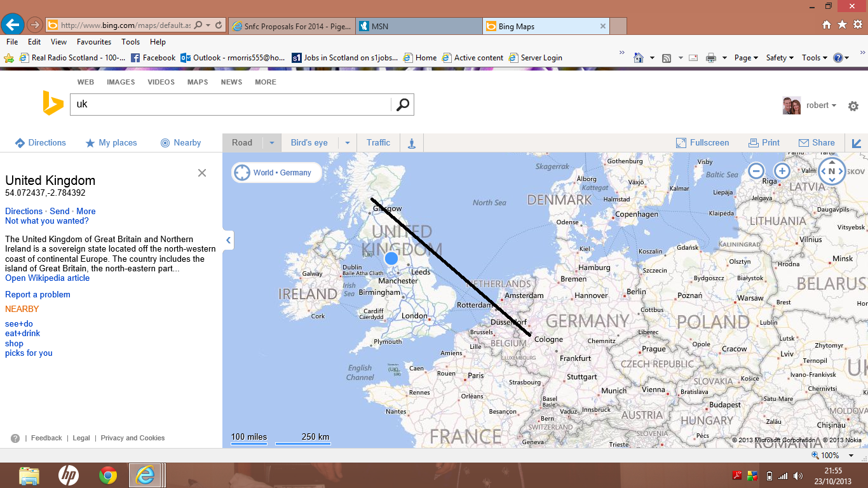This screenshot has height=488, width=868.
Task: Click the Nearby button
Action: click(x=180, y=143)
